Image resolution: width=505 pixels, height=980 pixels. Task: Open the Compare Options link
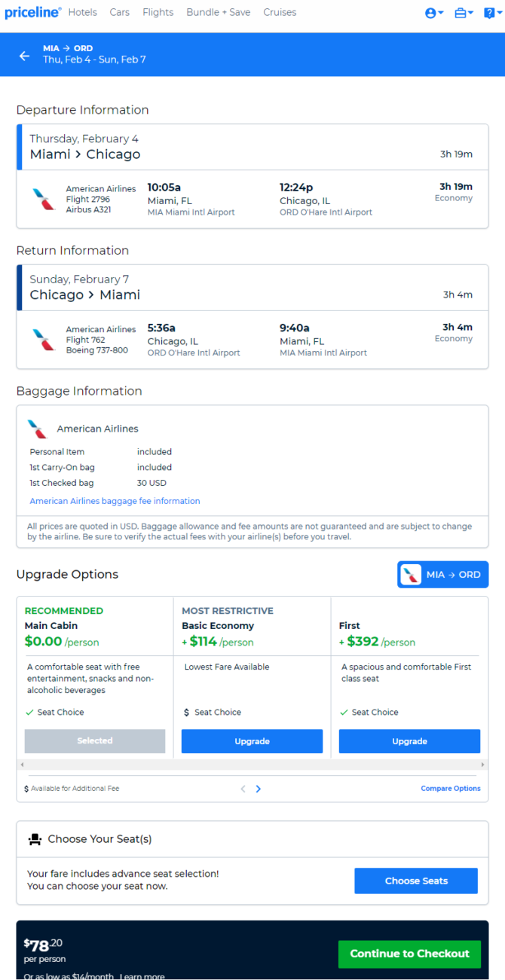[x=451, y=789]
